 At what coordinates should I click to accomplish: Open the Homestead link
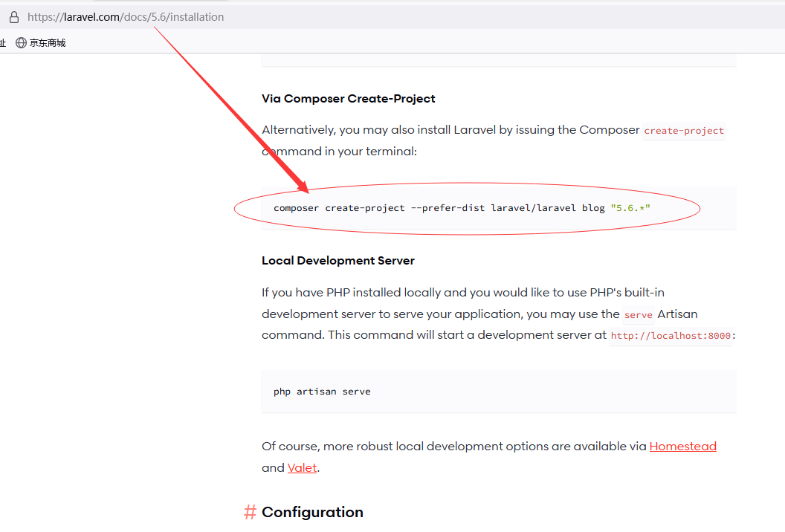[683, 446]
